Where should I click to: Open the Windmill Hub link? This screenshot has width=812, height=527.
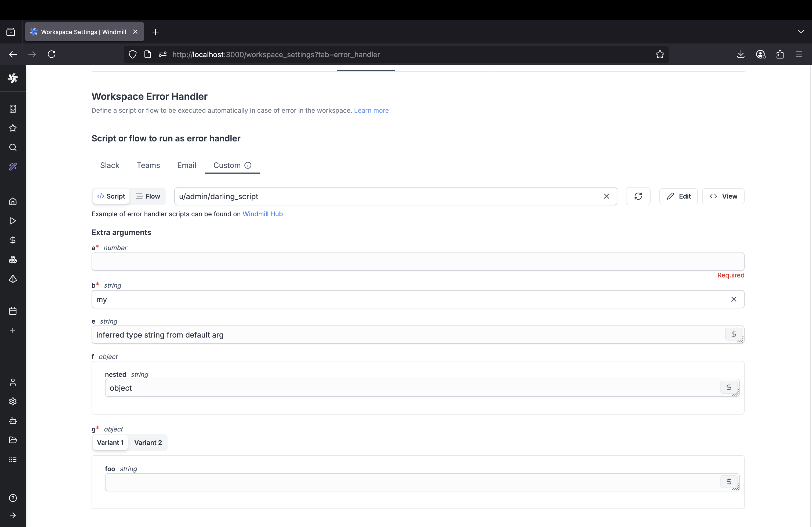click(262, 214)
